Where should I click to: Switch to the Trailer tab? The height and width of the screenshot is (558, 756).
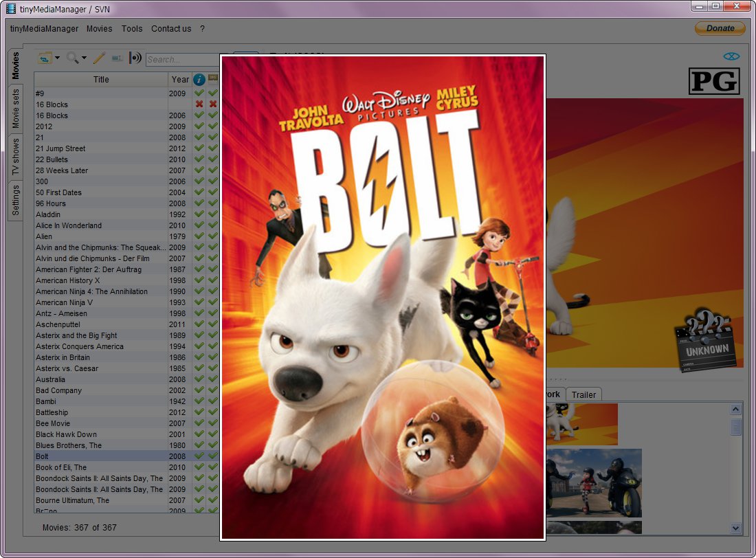[583, 394]
